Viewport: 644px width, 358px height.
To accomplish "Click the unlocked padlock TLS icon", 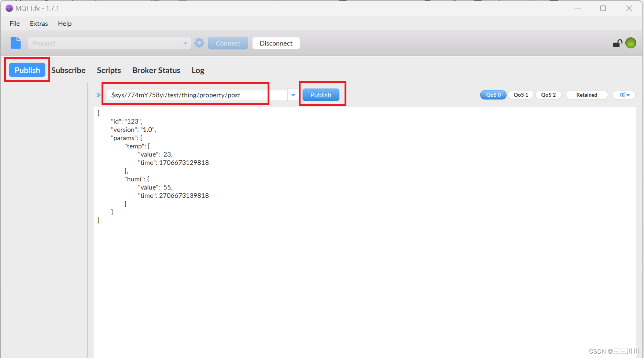I will tap(618, 43).
